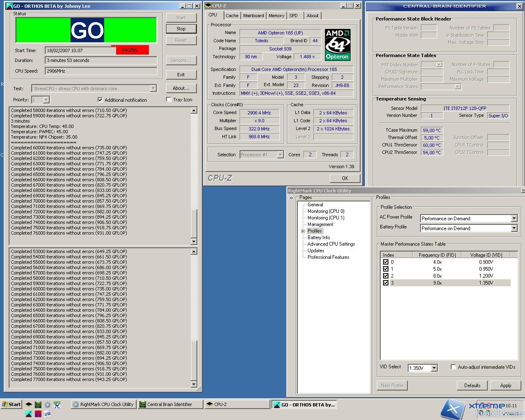525x420 pixels.
Task: Toggle Additional notification checkbox
Action: click(x=100, y=100)
